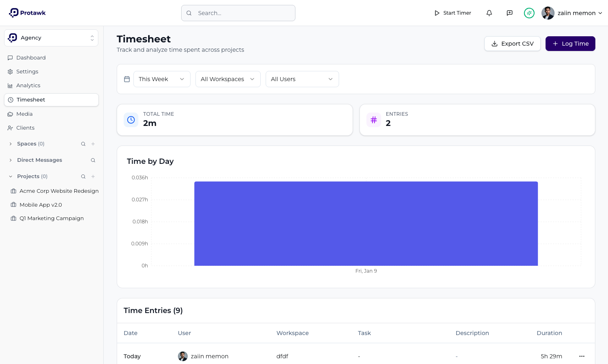Open notifications via the bell icon
The width and height of the screenshot is (608, 364).
[x=489, y=13]
